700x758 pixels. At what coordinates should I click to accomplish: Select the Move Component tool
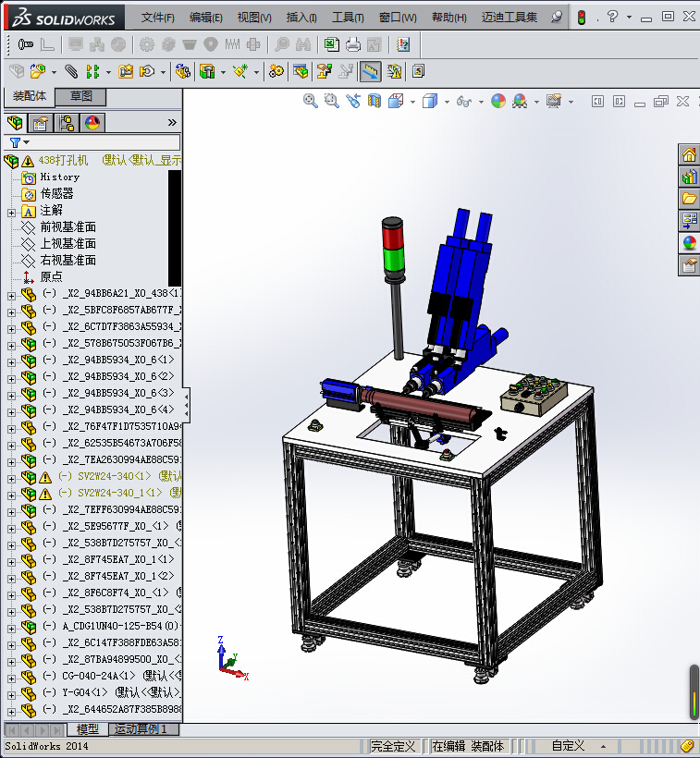146,72
